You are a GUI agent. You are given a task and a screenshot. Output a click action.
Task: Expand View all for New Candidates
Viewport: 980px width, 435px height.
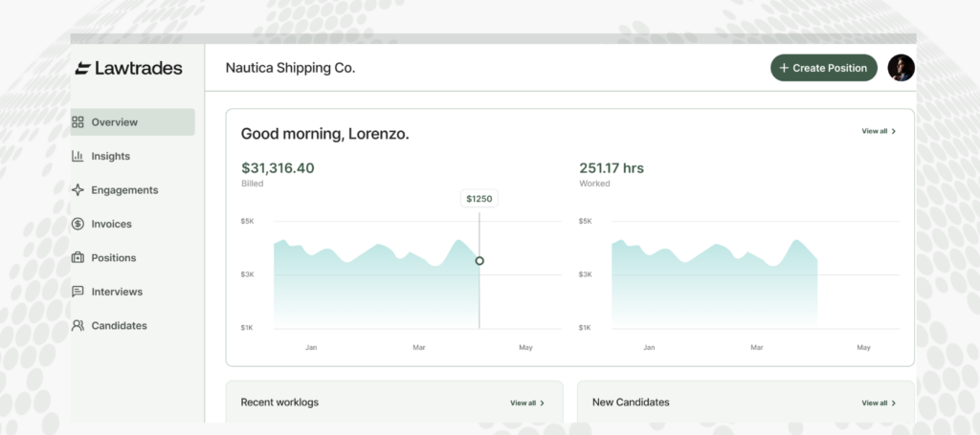pos(879,403)
